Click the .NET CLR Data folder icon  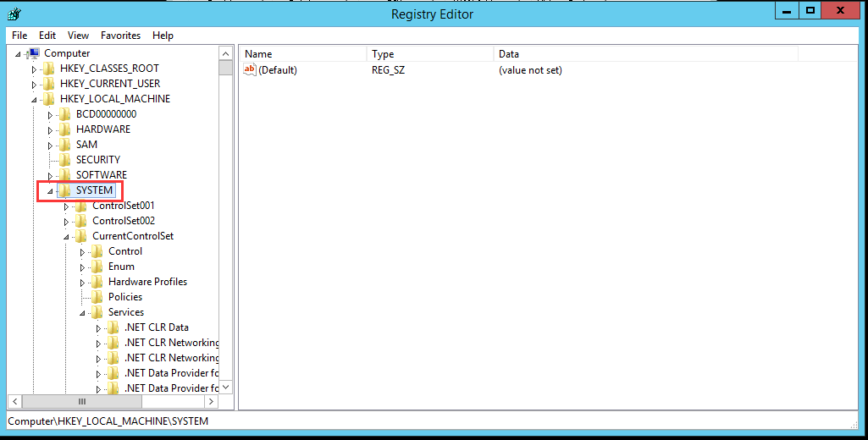tap(113, 327)
